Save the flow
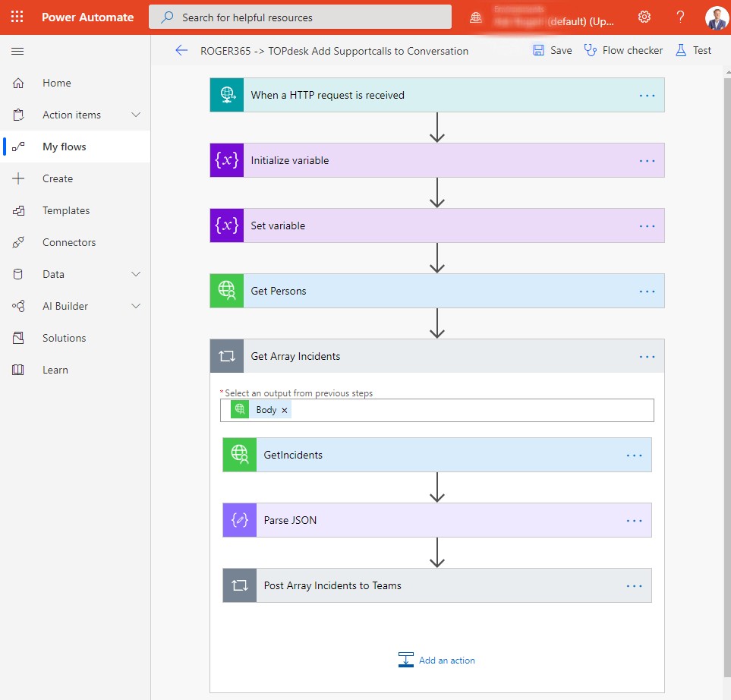The height and width of the screenshot is (700, 731). tap(552, 51)
